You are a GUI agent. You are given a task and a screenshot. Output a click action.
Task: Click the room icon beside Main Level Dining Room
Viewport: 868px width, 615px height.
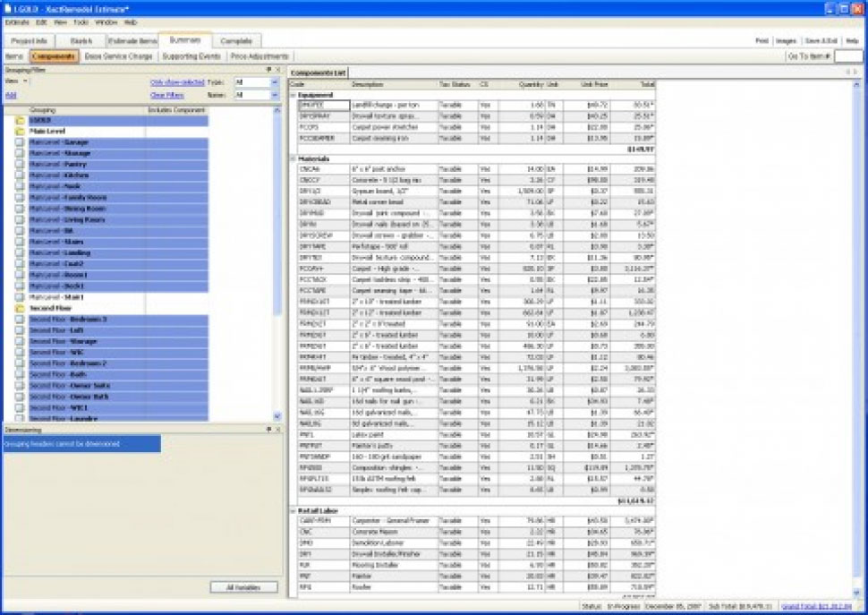pos(20,209)
